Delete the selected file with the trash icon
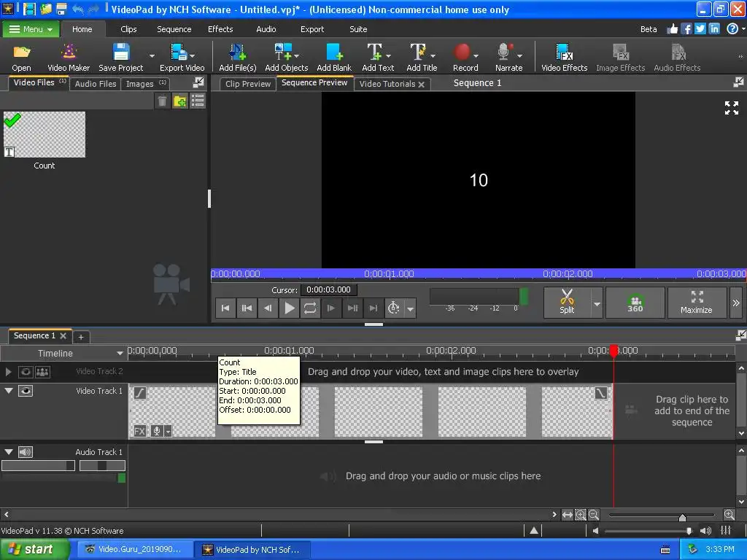The image size is (747, 560). point(163,101)
